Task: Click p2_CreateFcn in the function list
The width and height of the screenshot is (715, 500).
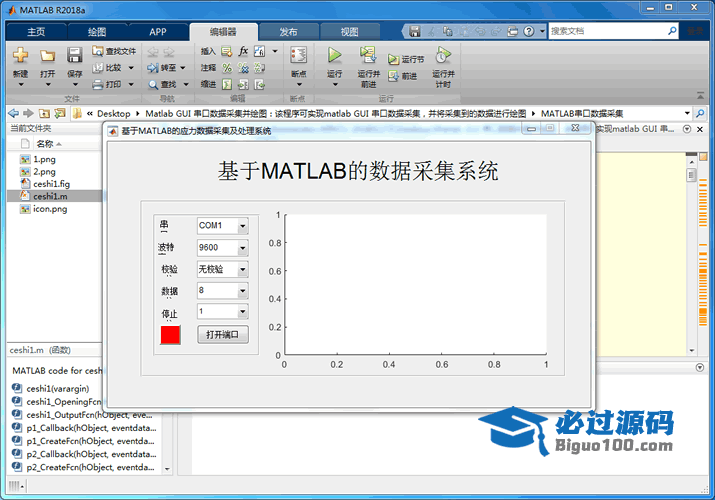Action: click(90, 467)
